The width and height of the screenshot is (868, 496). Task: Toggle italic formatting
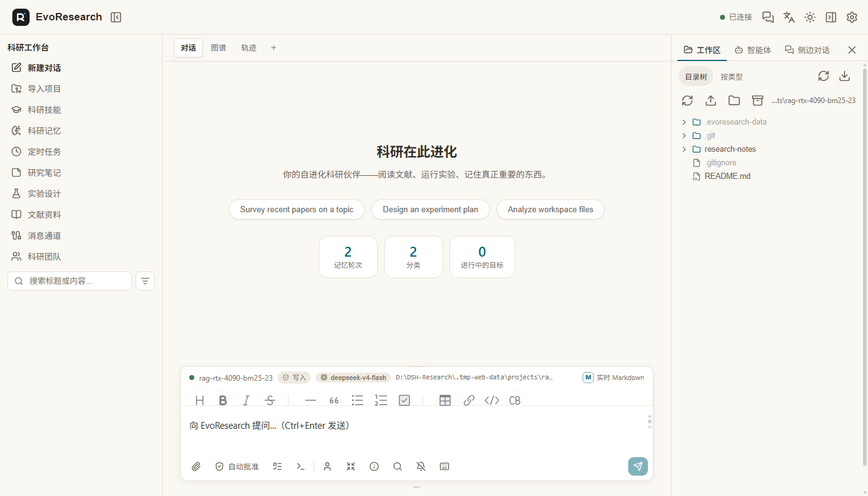(x=247, y=400)
